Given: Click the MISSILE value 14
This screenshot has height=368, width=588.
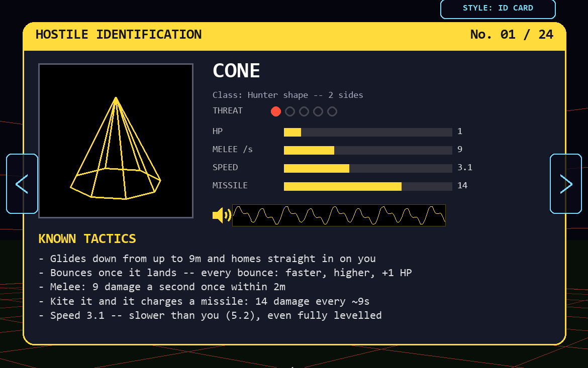Looking at the screenshot, I should [x=462, y=185].
